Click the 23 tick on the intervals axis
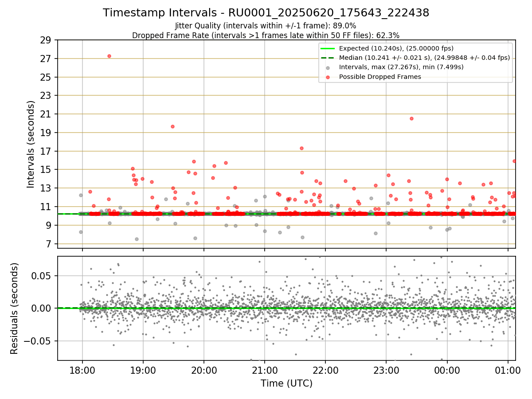 pos(46,96)
